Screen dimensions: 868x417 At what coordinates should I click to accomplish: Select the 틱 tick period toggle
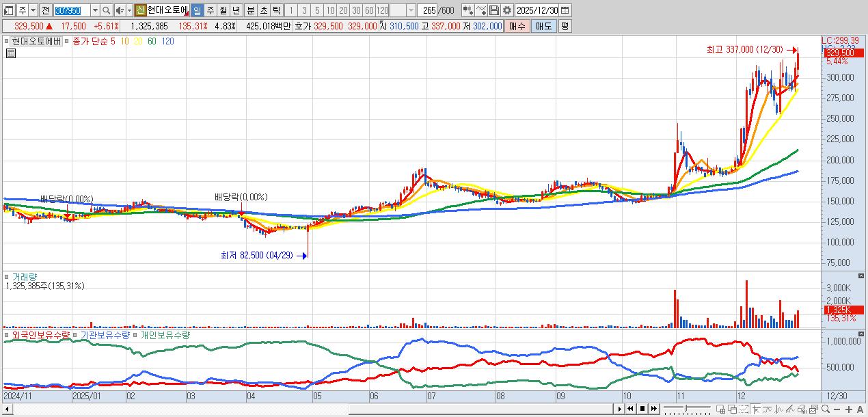[276, 10]
